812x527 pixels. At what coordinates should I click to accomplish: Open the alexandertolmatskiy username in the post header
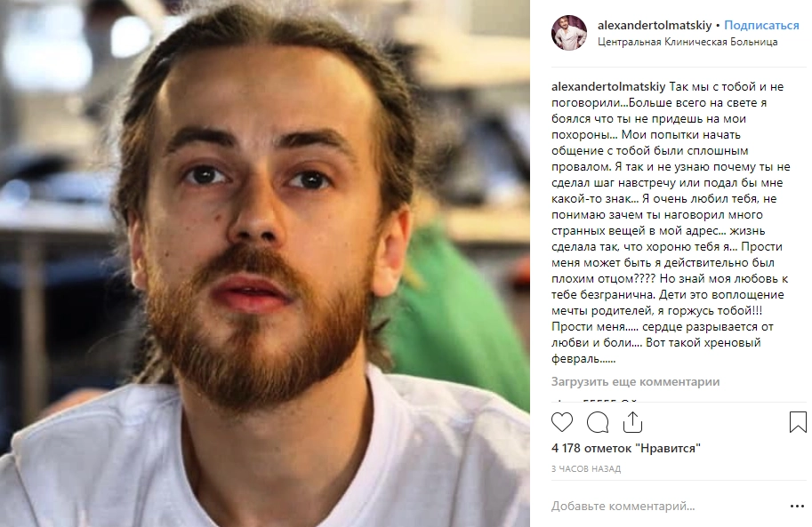655,25
